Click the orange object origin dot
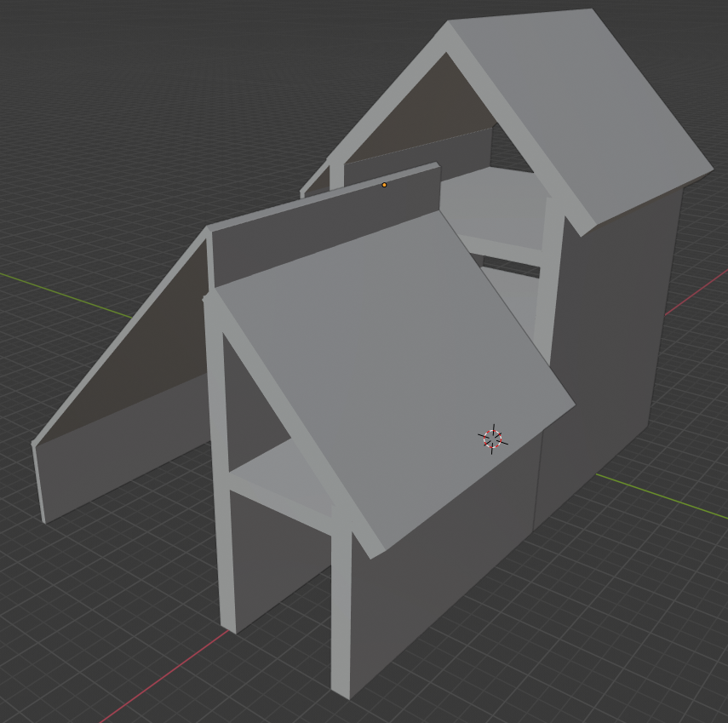This screenshot has height=723, width=728. [384, 185]
